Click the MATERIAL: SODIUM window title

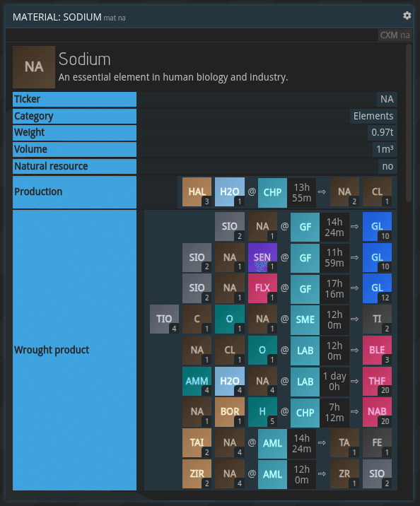[x=57, y=17]
